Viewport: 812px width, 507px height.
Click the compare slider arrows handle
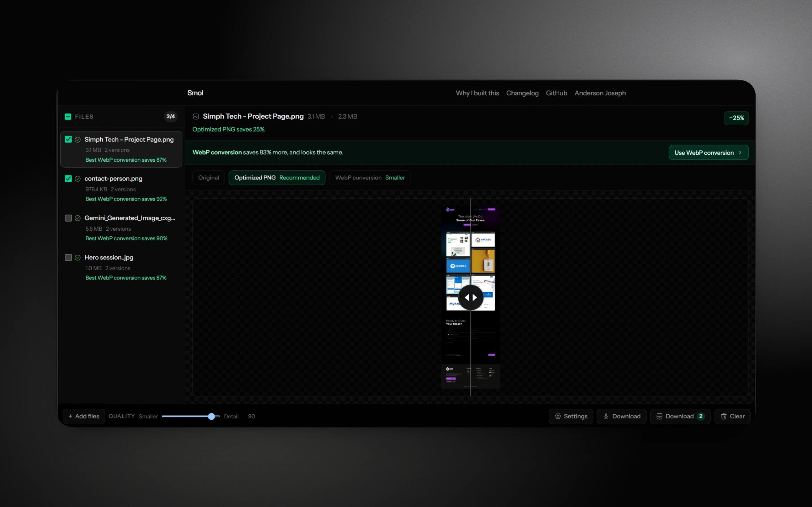click(470, 297)
